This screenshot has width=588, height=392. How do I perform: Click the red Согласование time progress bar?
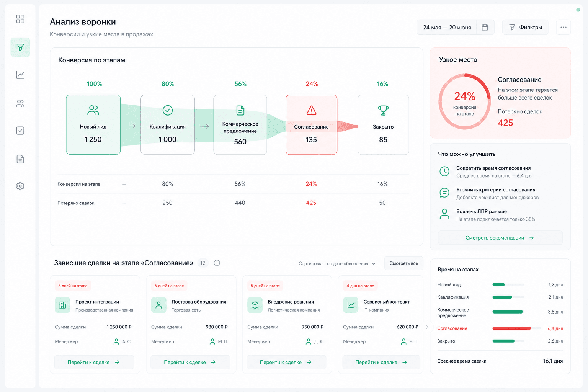[x=511, y=328]
